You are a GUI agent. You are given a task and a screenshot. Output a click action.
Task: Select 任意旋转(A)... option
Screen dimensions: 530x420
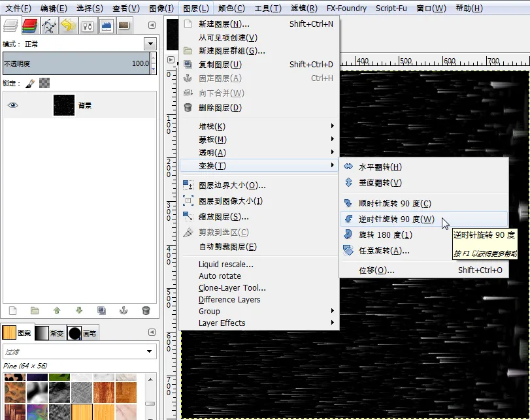point(424,250)
